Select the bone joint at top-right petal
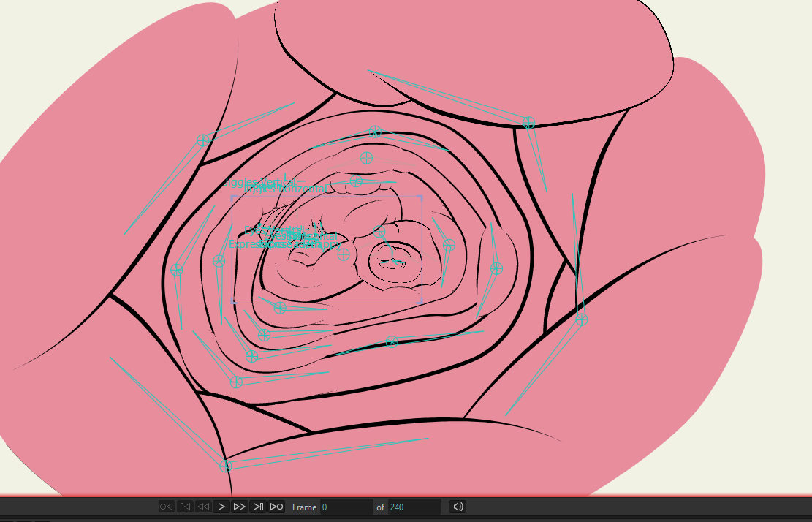This screenshot has width=812, height=522. [x=528, y=123]
